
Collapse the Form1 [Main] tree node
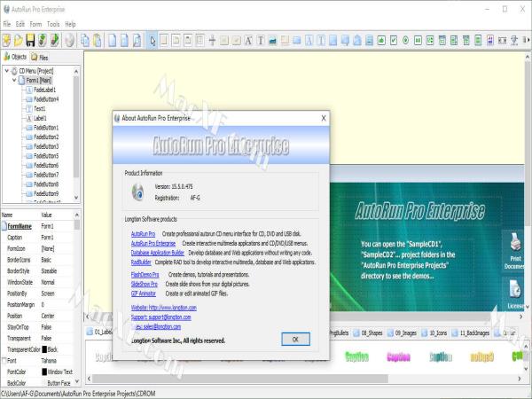tap(14, 81)
